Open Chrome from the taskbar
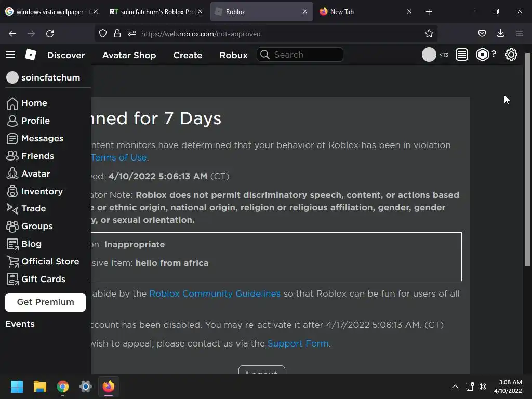 point(63,387)
